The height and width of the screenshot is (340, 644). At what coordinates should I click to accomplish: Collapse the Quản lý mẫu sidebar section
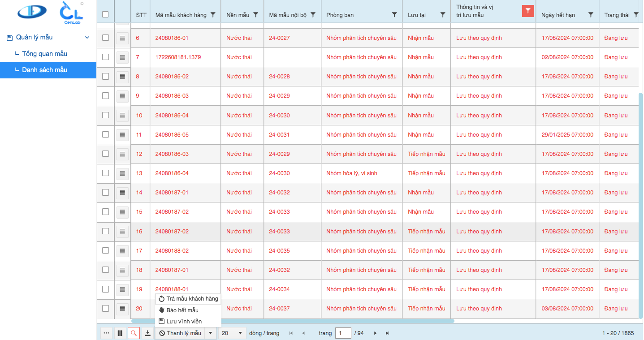[x=87, y=38]
